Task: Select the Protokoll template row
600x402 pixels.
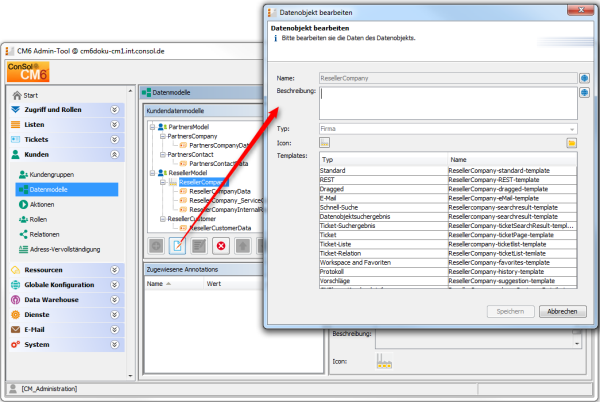Action: tap(448, 272)
